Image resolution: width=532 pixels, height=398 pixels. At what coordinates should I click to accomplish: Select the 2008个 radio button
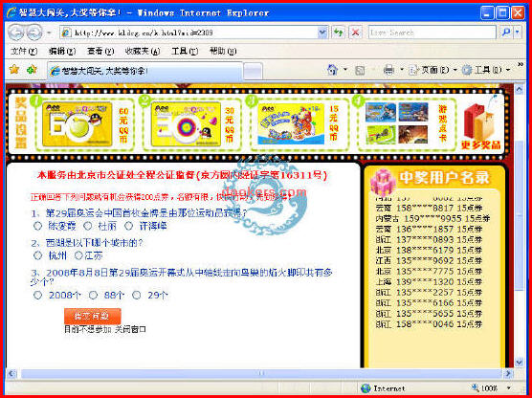38,295
